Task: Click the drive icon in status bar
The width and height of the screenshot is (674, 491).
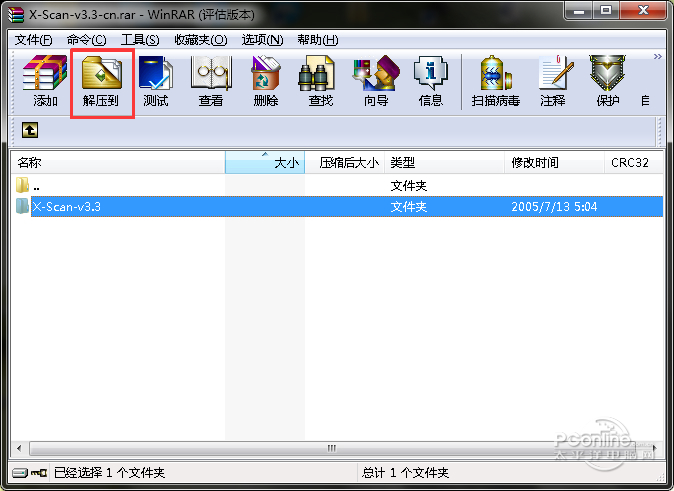Action: point(20,473)
